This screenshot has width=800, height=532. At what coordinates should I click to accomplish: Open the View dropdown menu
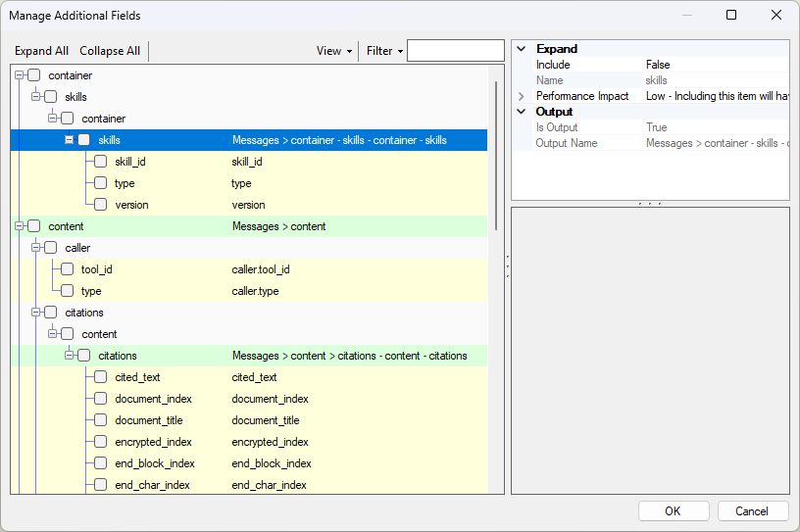334,51
